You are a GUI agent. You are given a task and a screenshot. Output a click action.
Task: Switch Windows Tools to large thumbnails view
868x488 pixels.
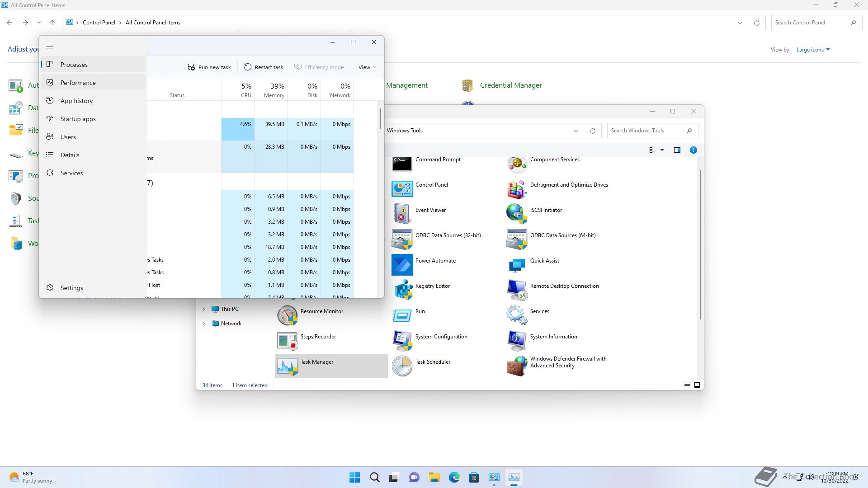tap(697, 385)
